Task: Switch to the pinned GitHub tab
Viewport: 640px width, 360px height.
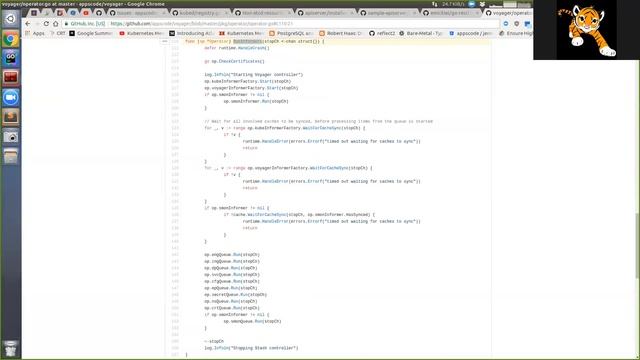Action: pyautogui.click(x=99, y=13)
